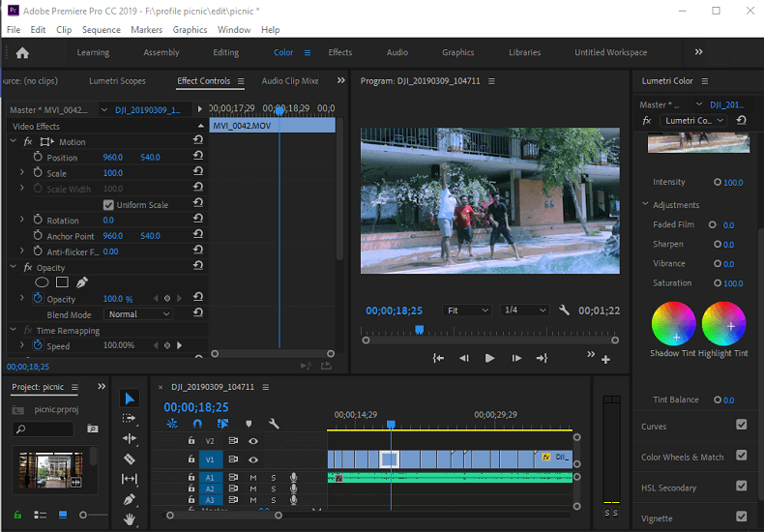Expand the Scale property
The image size is (764, 532).
[x=22, y=173]
